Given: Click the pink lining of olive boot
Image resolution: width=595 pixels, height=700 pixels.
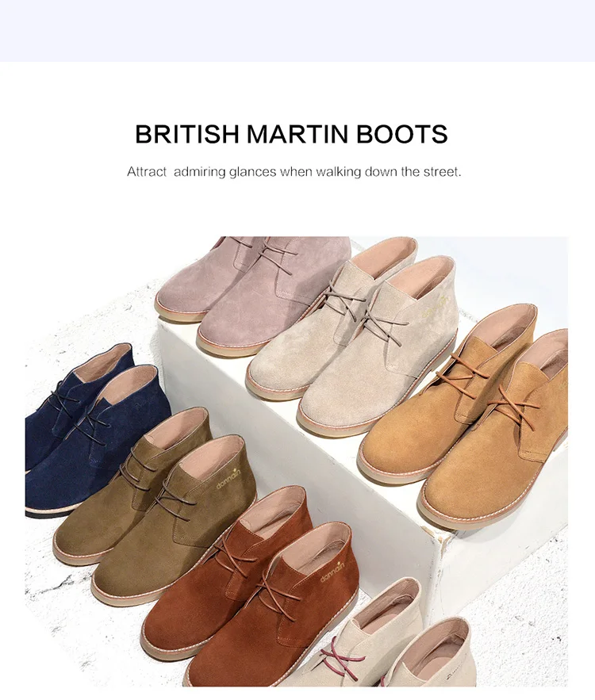Looking at the screenshot, I should tap(210, 455).
